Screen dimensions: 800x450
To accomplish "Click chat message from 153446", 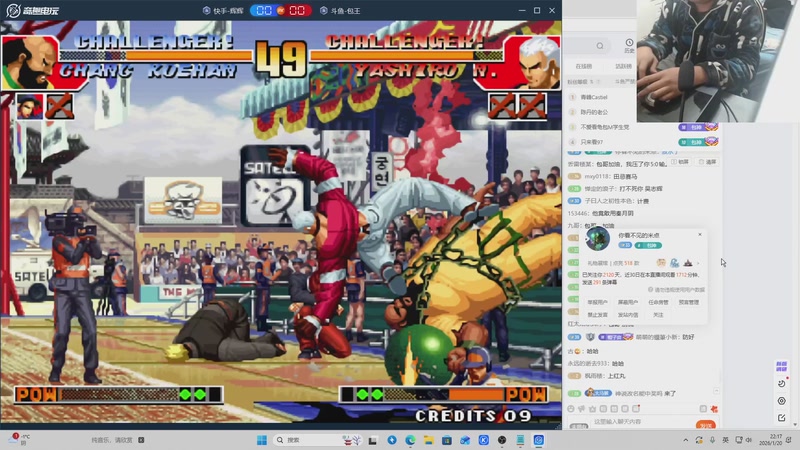I will (600, 213).
